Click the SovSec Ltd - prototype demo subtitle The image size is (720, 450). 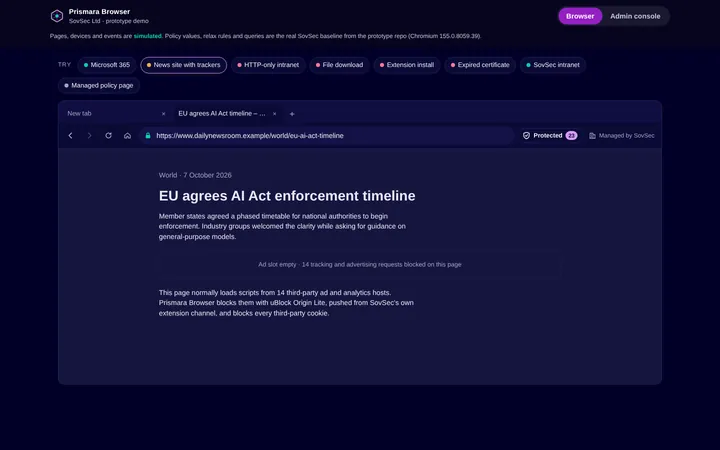point(109,21)
